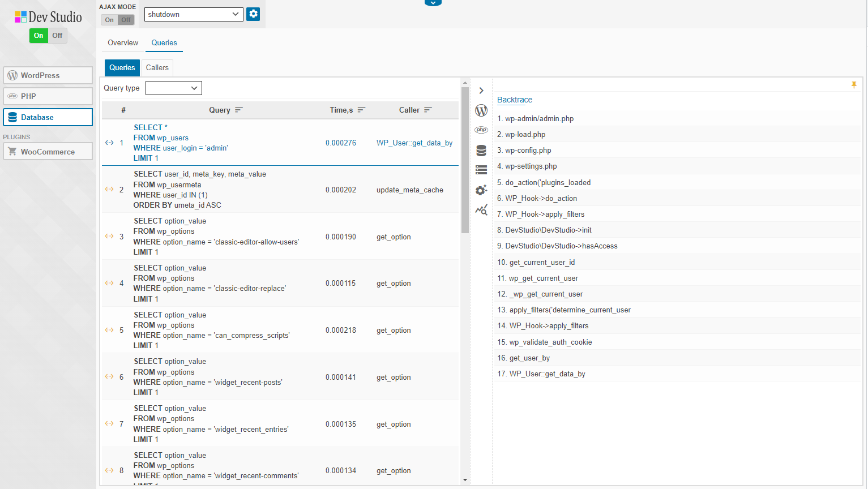Click backtrace icon for query row 4
868x489 pixels.
point(109,283)
